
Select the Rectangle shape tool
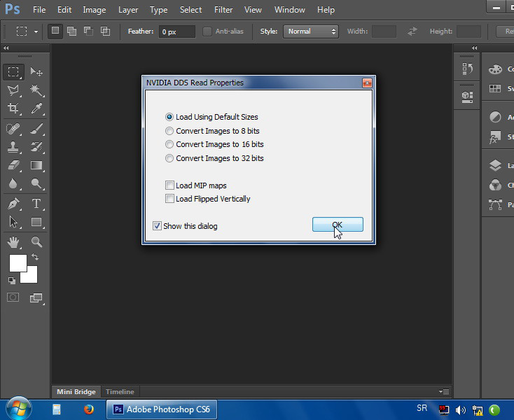pos(36,222)
